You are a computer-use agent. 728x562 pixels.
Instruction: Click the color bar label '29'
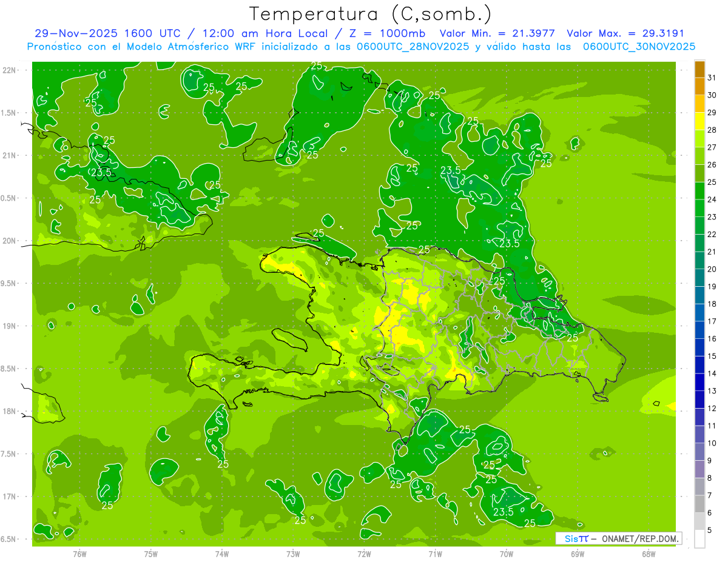712,112
